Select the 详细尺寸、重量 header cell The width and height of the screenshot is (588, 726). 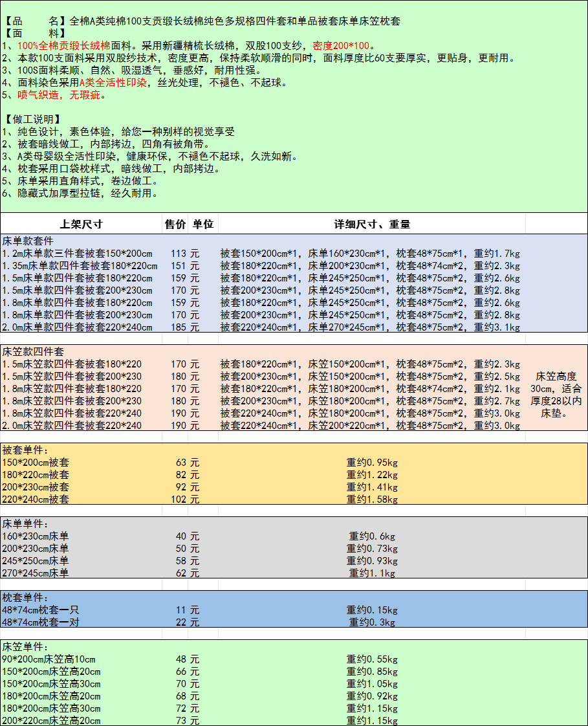click(371, 225)
